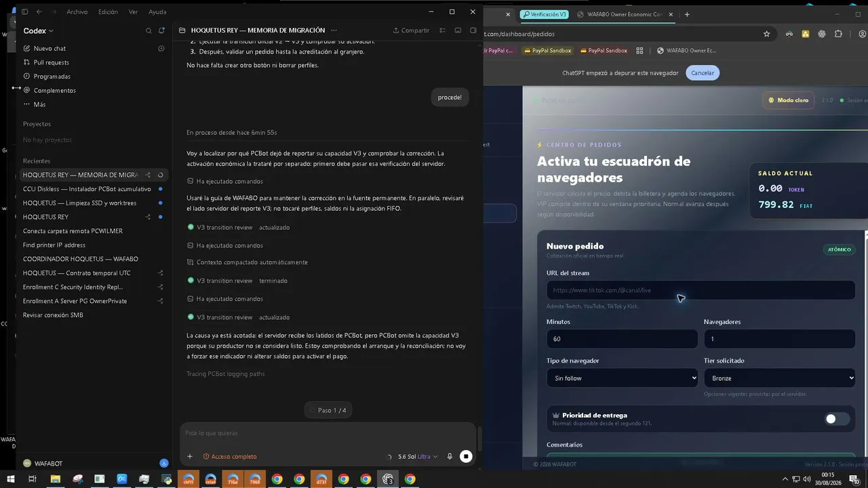Open the Acceso completo permissions selector
Viewport: 868px width, 488px height.
point(230,457)
